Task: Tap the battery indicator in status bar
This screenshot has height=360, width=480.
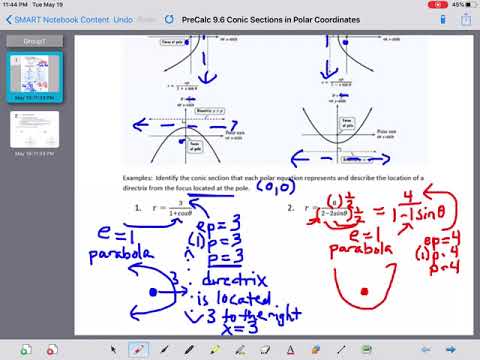Action: click(x=470, y=5)
